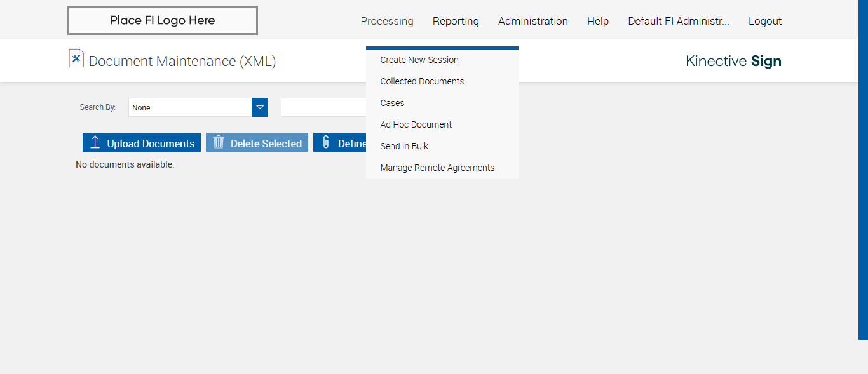
Task: Go to Cases in Processing menu
Action: click(x=392, y=103)
